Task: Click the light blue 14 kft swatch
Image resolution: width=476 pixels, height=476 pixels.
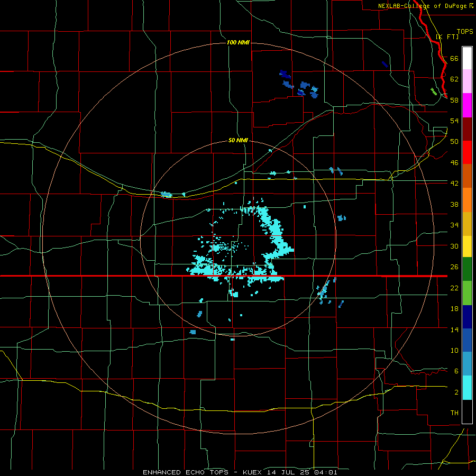Action: point(467,364)
